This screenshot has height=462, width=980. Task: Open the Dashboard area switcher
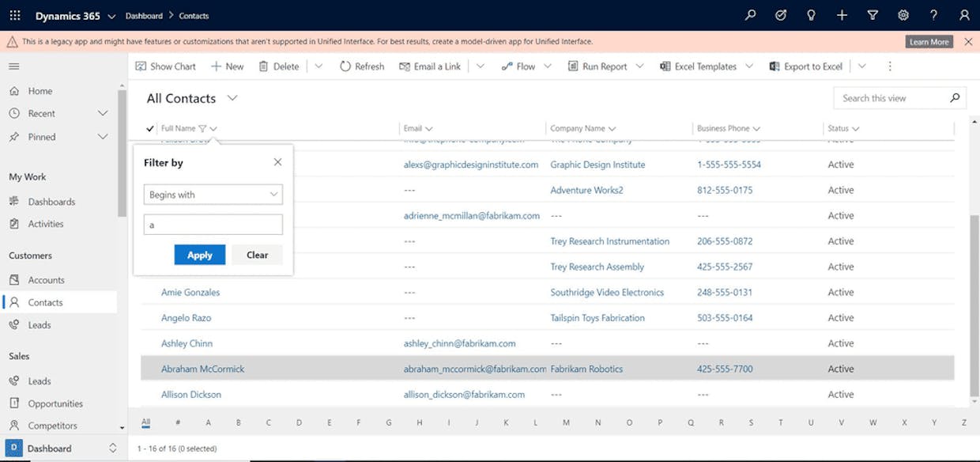64,449
